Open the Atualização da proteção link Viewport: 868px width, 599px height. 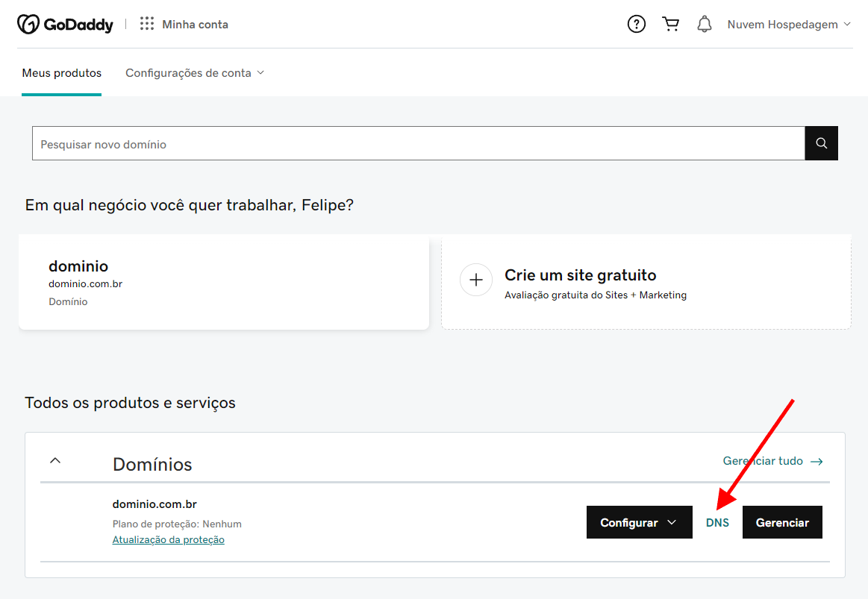[x=168, y=540]
